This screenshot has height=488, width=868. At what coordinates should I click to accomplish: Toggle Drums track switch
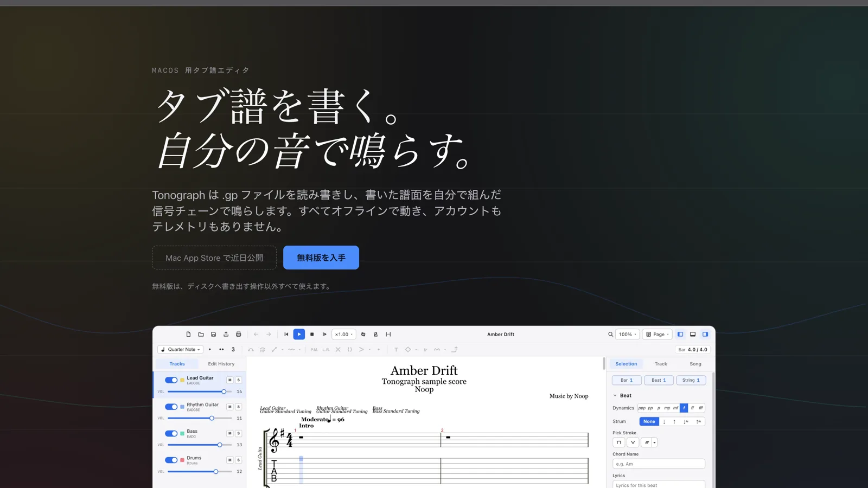(x=171, y=460)
